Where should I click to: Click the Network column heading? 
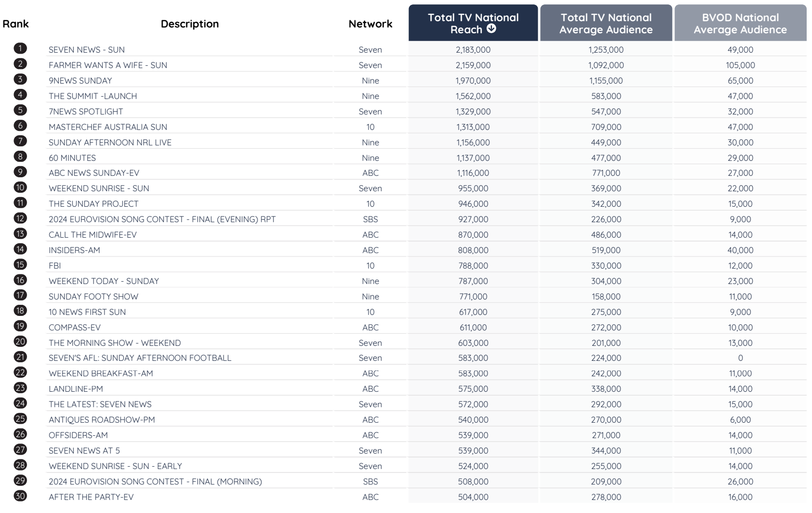(x=370, y=24)
